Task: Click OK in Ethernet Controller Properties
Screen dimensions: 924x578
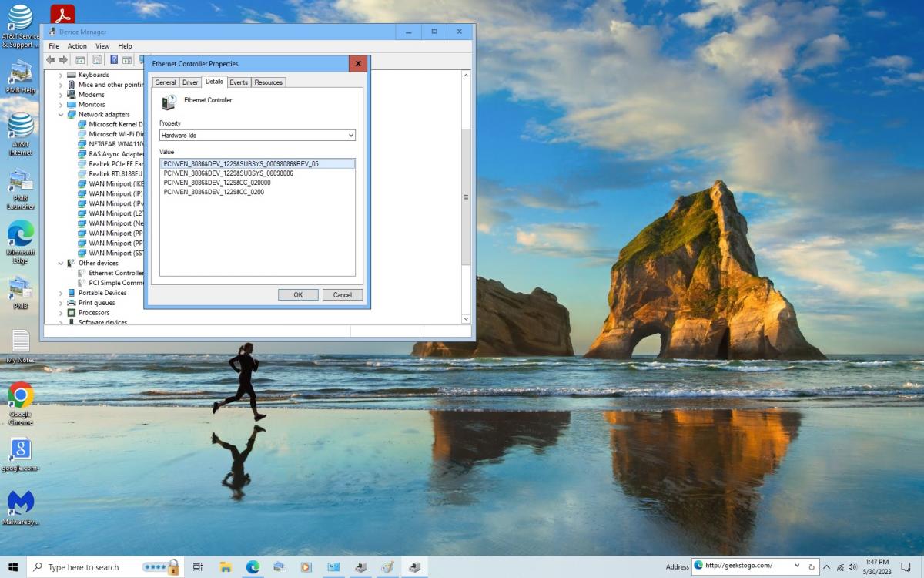Action: (x=298, y=295)
